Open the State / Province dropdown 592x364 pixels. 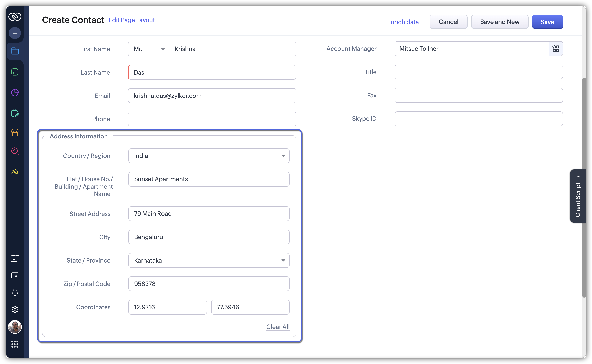point(209,260)
